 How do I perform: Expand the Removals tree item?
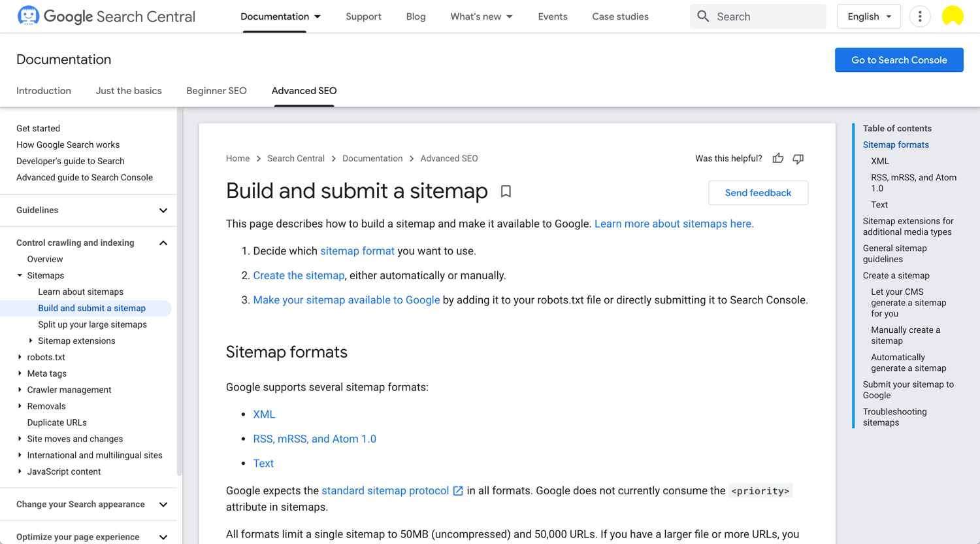pyautogui.click(x=20, y=406)
